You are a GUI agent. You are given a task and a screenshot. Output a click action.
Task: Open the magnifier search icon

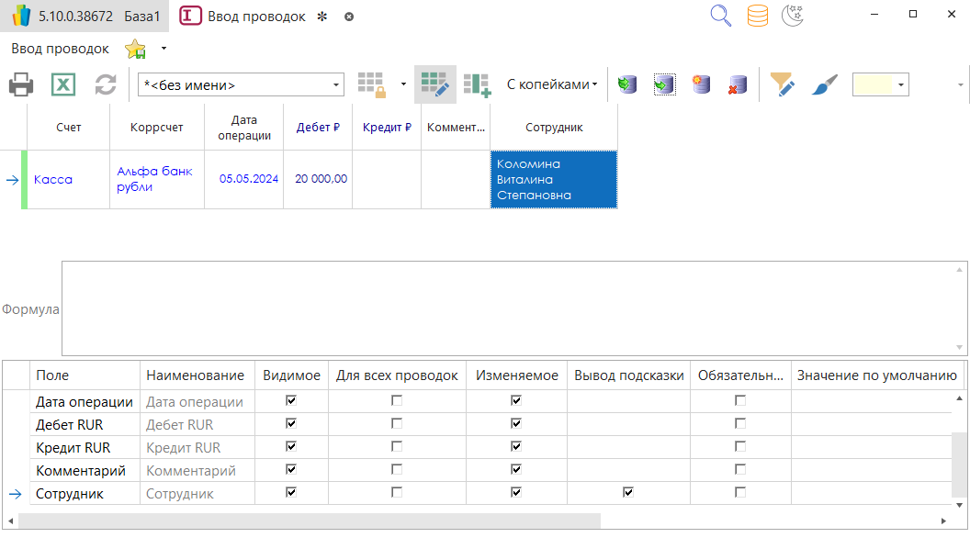(x=721, y=16)
